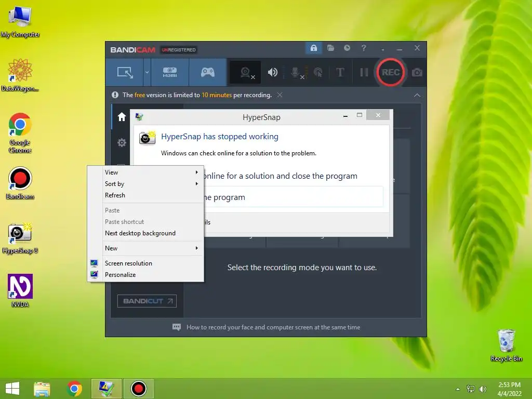
Task: Switch to HyperSnap error taskbar item
Action: tap(107, 389)
